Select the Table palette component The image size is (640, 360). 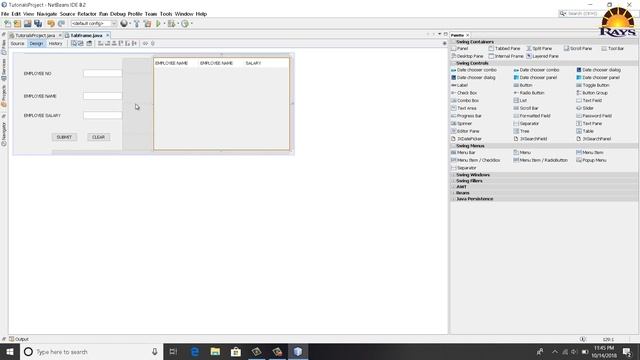pyautogui.click(x=585, y=131)
